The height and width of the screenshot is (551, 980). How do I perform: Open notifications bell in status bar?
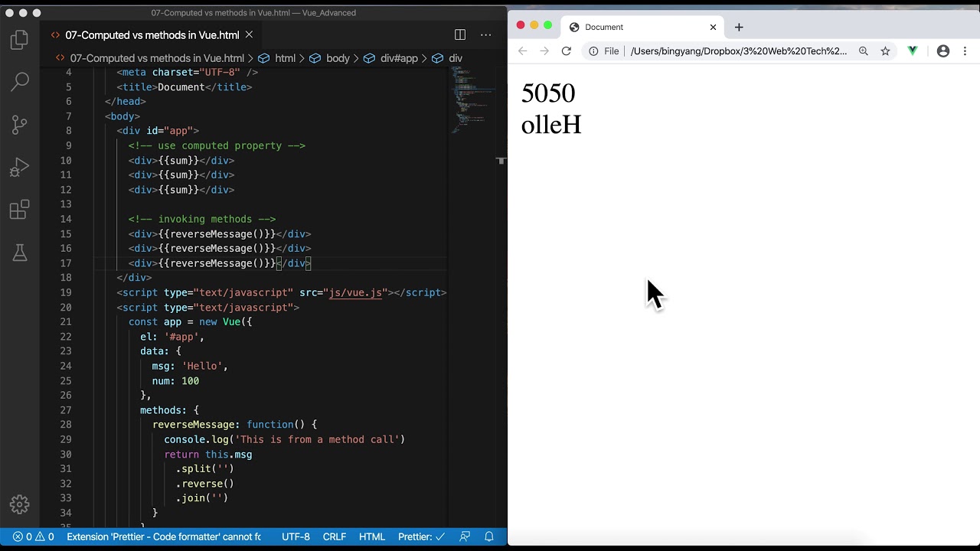coord(489,536)
